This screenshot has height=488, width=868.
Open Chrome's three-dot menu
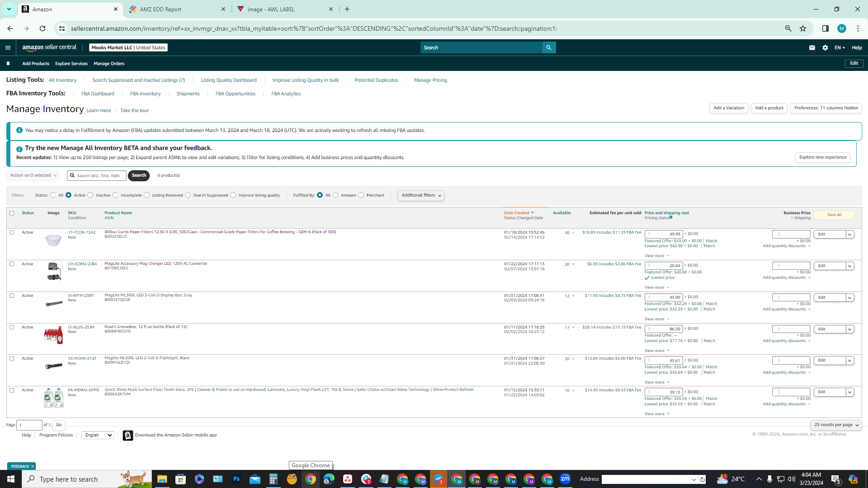point(858,28)
